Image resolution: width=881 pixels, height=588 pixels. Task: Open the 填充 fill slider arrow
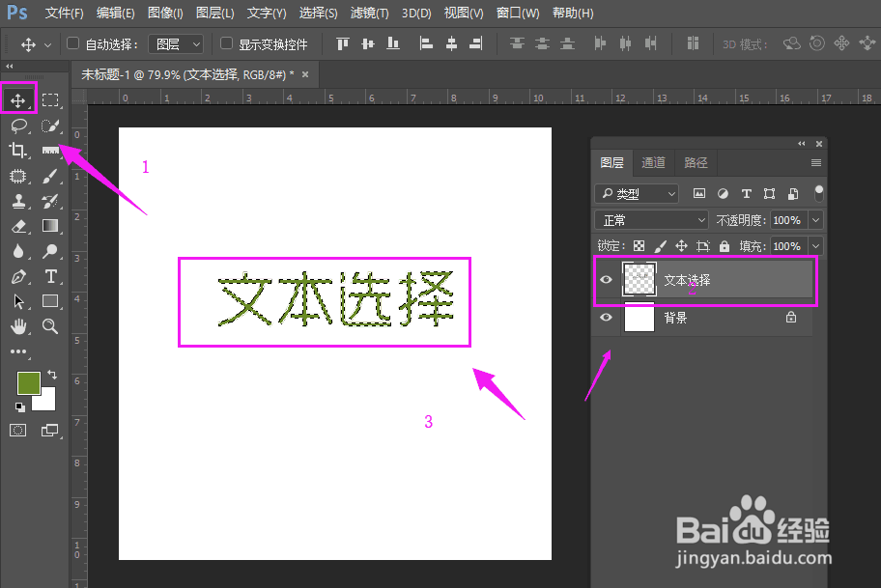pos(816,246)
